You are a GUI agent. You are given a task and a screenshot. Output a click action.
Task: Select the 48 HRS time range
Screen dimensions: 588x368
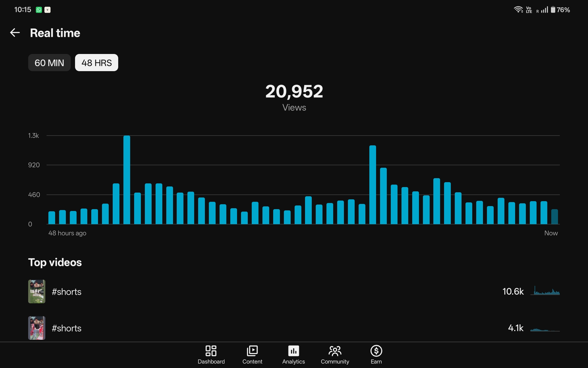pyautogui.click(x=96, y=63)
